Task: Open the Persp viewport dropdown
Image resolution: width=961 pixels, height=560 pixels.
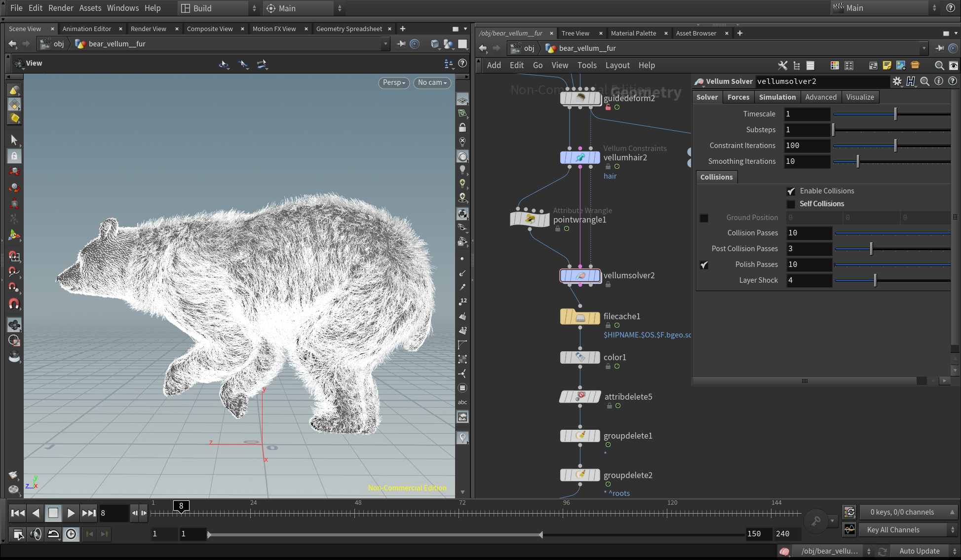Action: click(x=394, y=82)
